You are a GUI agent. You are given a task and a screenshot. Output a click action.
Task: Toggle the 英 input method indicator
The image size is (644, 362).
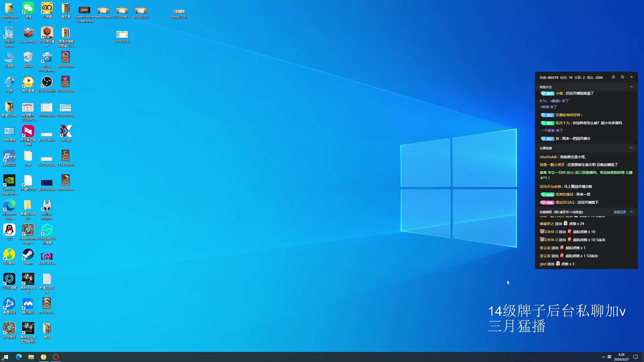coord(609,357)
